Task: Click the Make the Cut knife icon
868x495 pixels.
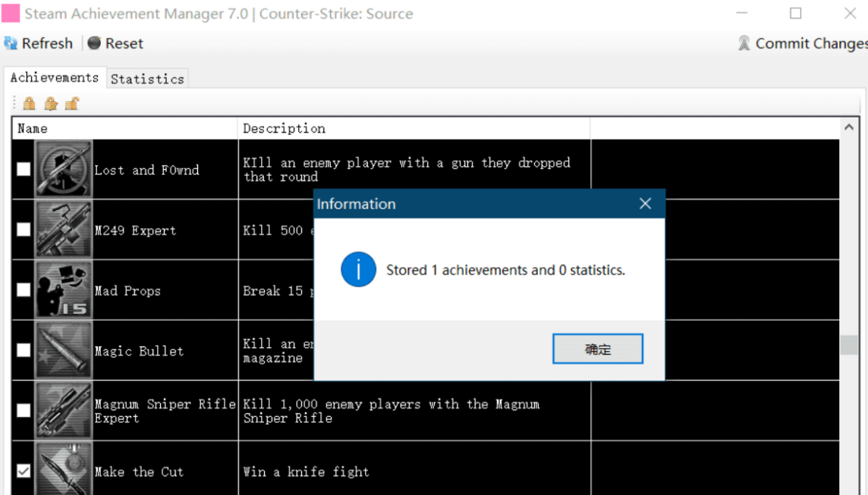Action: pos(64,469)
